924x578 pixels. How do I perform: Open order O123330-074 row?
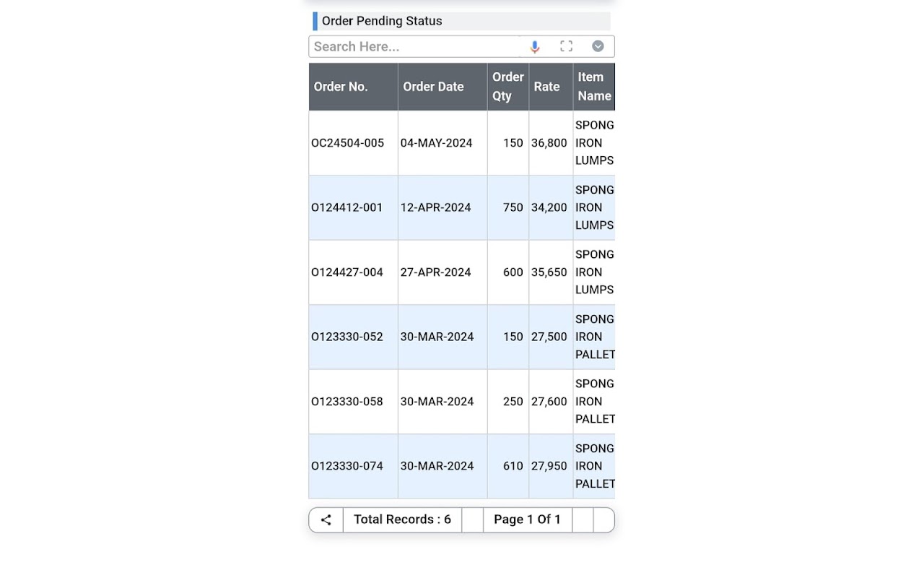point(347,466)
